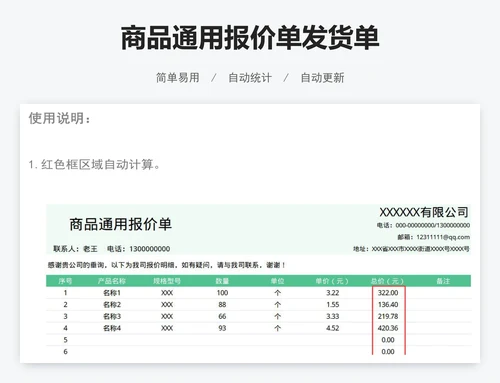Screen dimensions: 500x383
Task: Select the quantity cell 100
Action: [222, 293]
